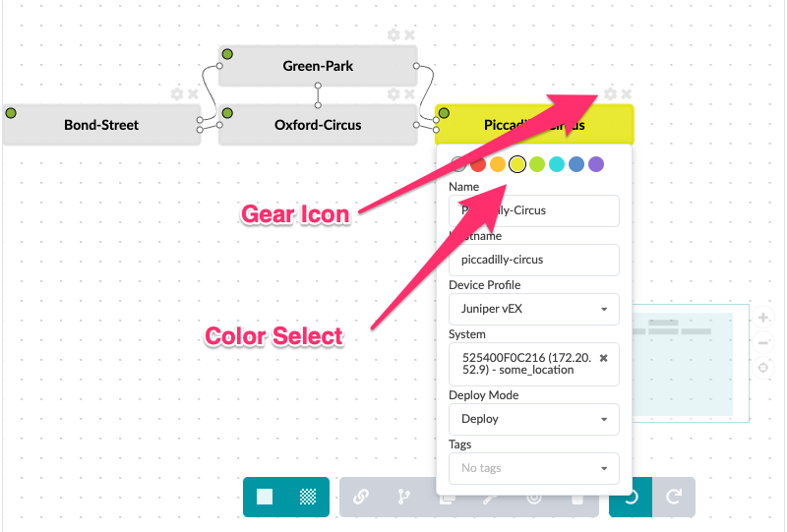Choose solid square selection mode
The width and height of the screenshot is (787, 532).
(265, 497)
